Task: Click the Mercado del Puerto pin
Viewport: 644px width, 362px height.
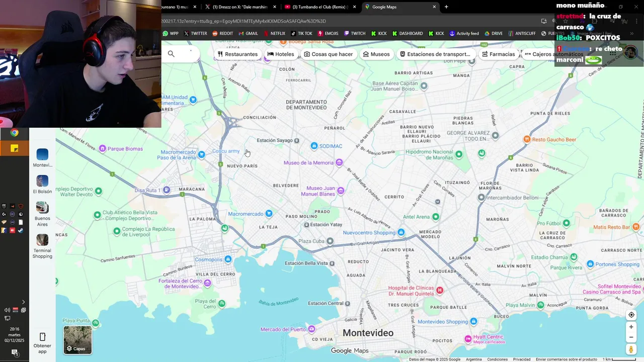Action: pos(311,329)
